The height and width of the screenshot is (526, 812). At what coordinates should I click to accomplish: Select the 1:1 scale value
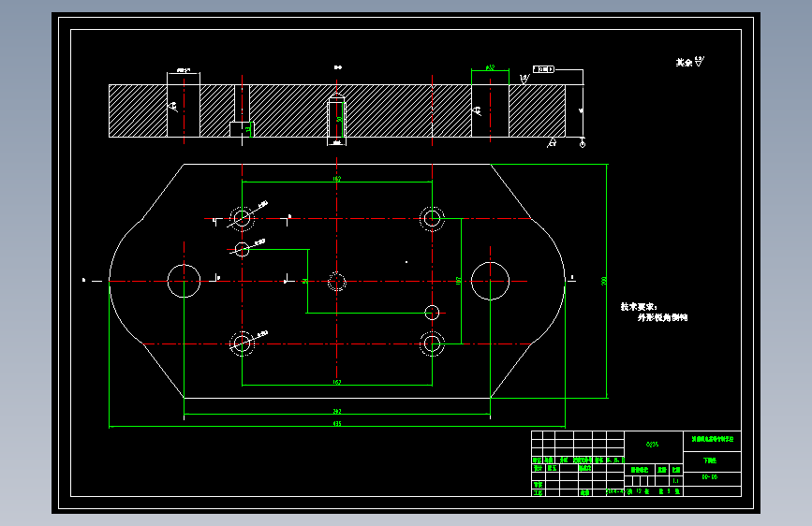pyautogui.click(x=676, y=481)
